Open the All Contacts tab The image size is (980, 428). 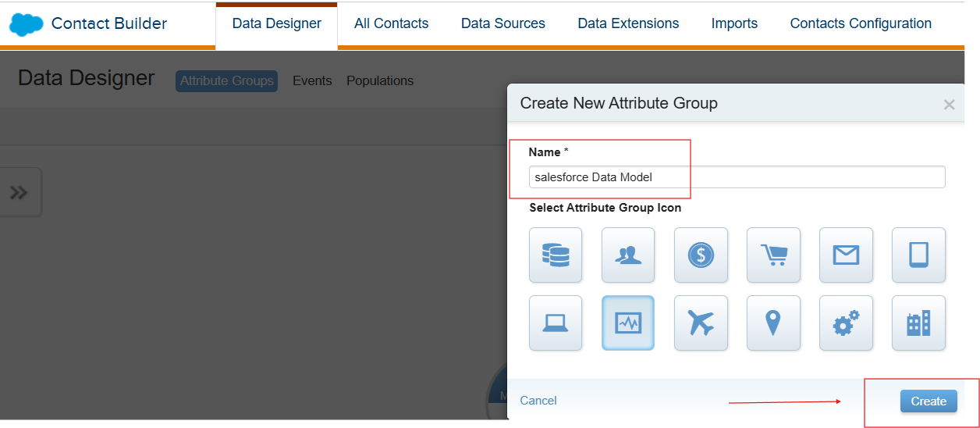(x=391, y=23)
